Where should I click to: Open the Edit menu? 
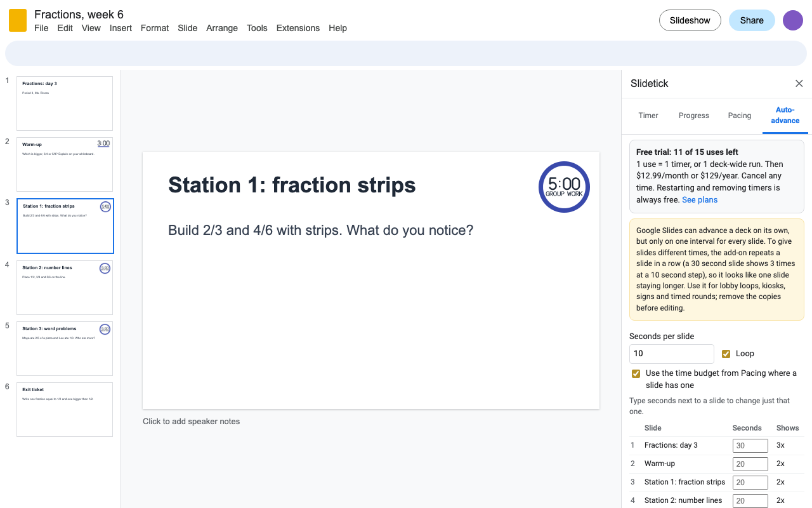tap(65, 28)
